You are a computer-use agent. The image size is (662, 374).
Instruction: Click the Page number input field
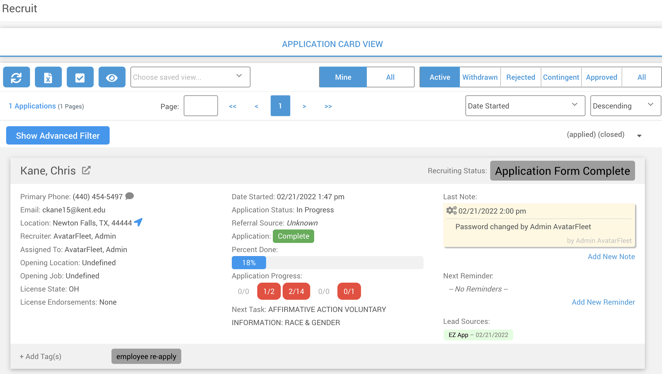201,106
